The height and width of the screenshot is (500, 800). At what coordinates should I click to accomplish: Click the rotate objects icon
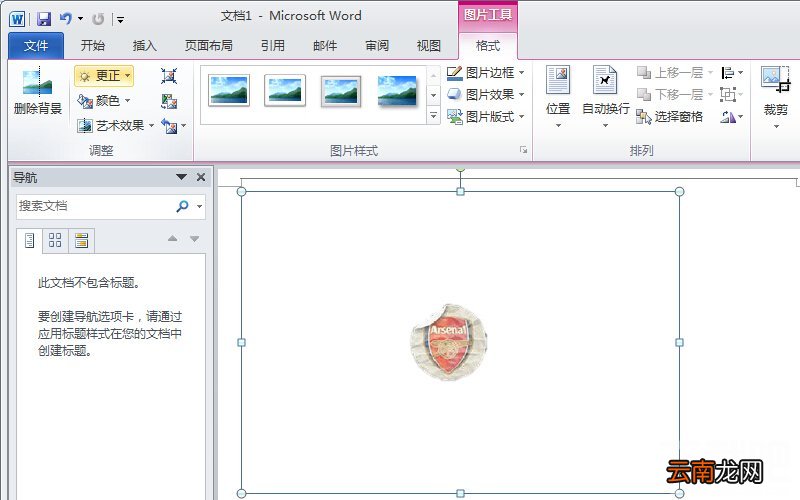(x=732, y=117)
